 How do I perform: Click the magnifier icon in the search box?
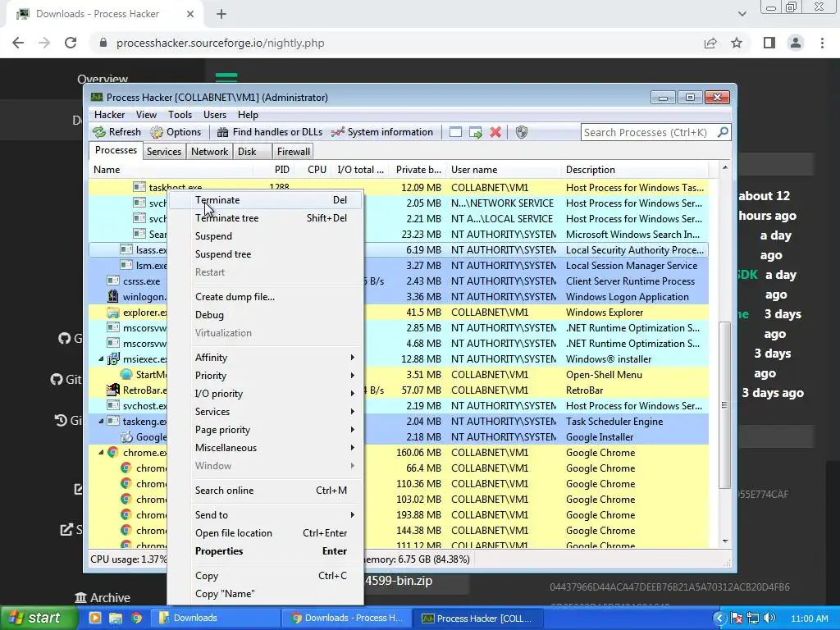click(722, 132)
